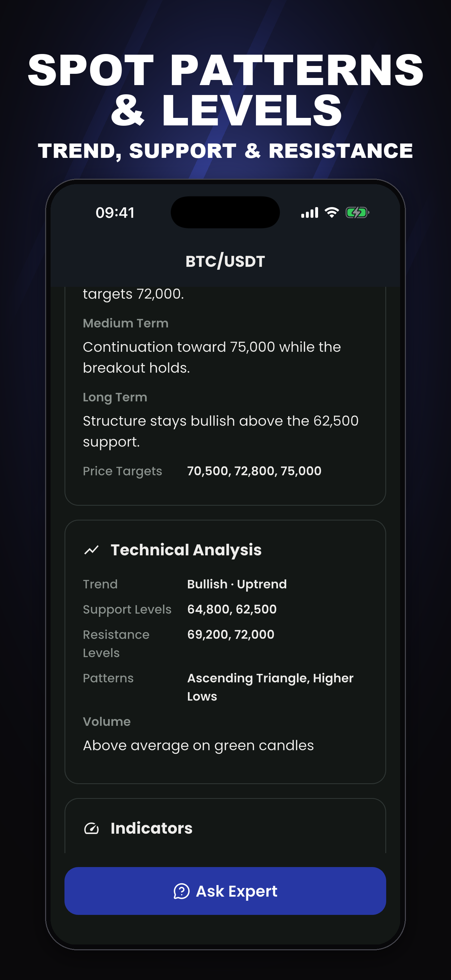Select the Long Term forecast label

[x=115, y=397]
